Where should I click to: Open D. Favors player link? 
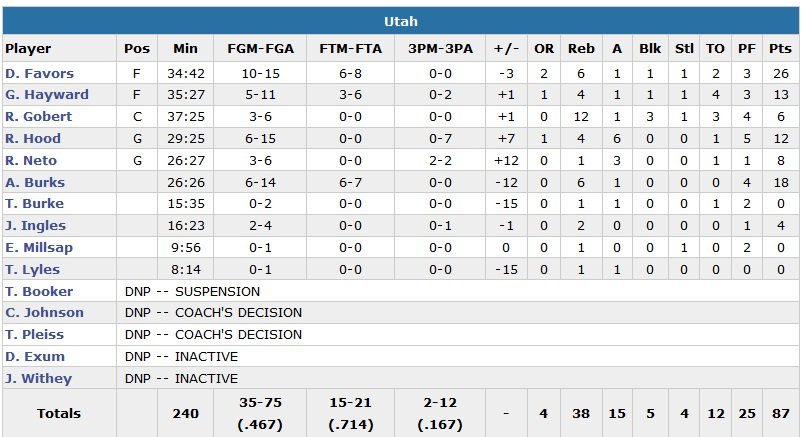(x=40, y=73)
